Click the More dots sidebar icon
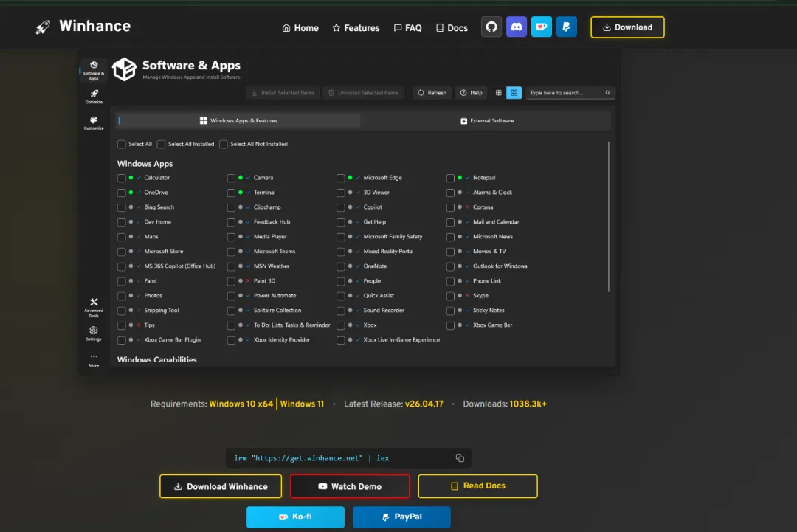Image resolution: width=797 pixels, height=532 pixels. click(94, 360)
